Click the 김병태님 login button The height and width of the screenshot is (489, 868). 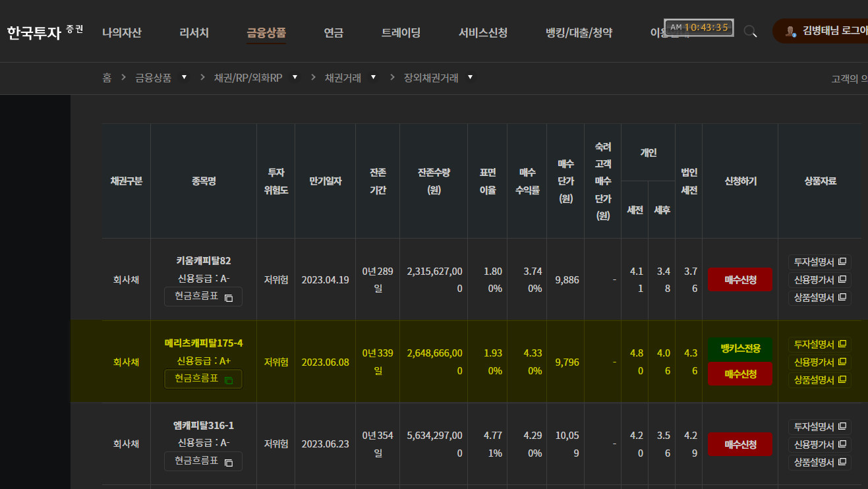click(x=820, y=31)
